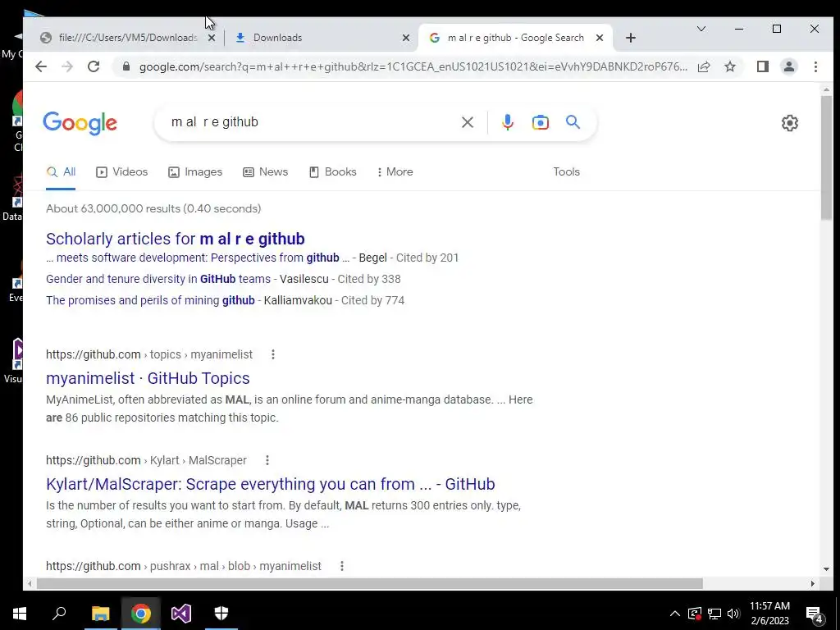Screen dimensions: 840x630
Task: Click the scroll down arrow
Action: click(825, 569)
